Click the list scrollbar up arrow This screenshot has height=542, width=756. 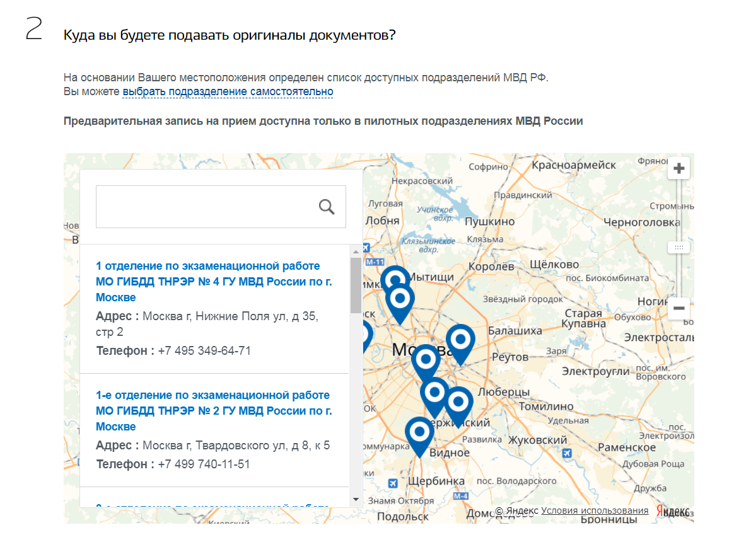click(x=356, y=251)
